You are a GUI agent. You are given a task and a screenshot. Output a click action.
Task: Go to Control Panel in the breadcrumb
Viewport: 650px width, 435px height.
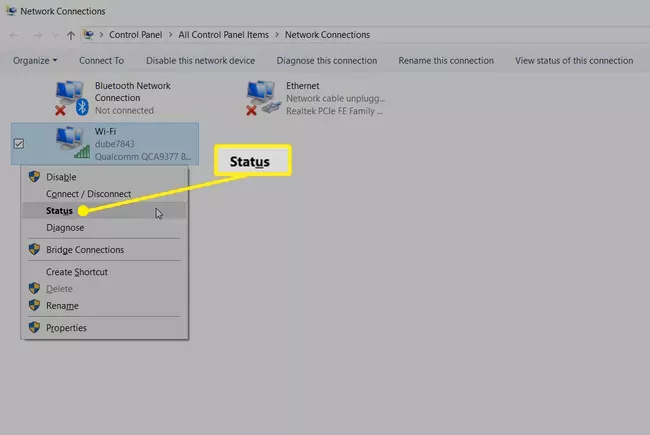coord(136,35)
